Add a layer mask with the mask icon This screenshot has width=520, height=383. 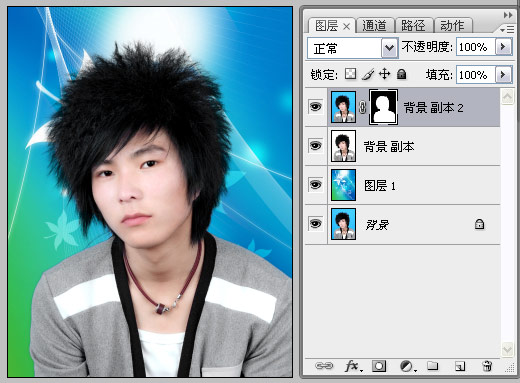click(x=379, y=366)
